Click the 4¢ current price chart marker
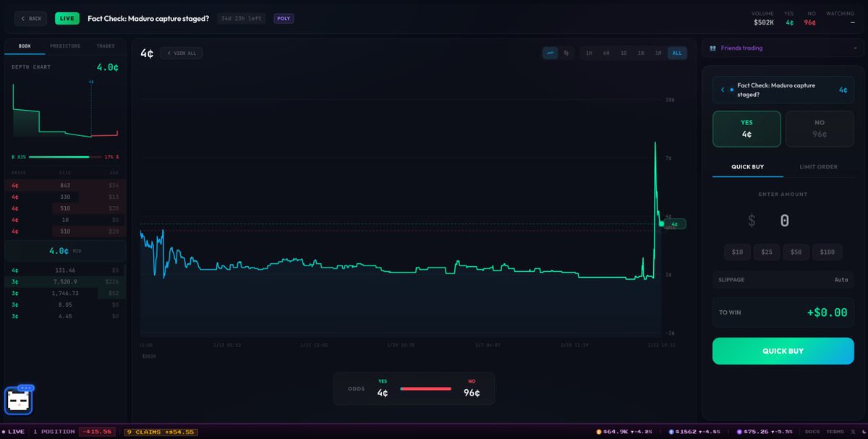 674,224
